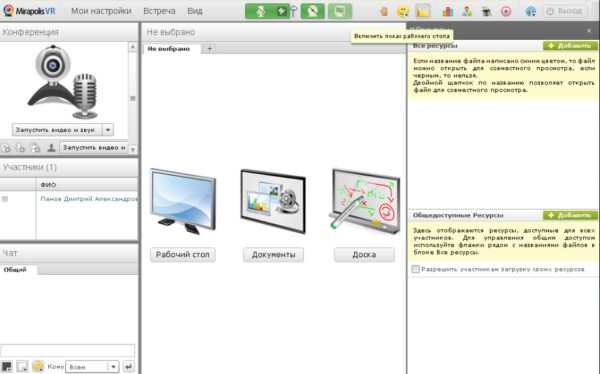Image resolution: width=600 pixels, height=374 pixels.
Task: Click the chat message input field
Action: [68, 350]
